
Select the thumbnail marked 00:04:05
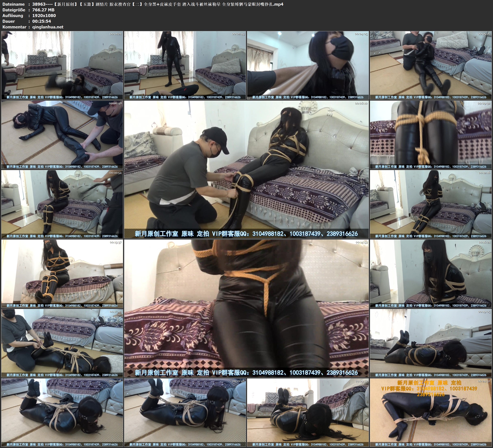(x=308, y=65)
